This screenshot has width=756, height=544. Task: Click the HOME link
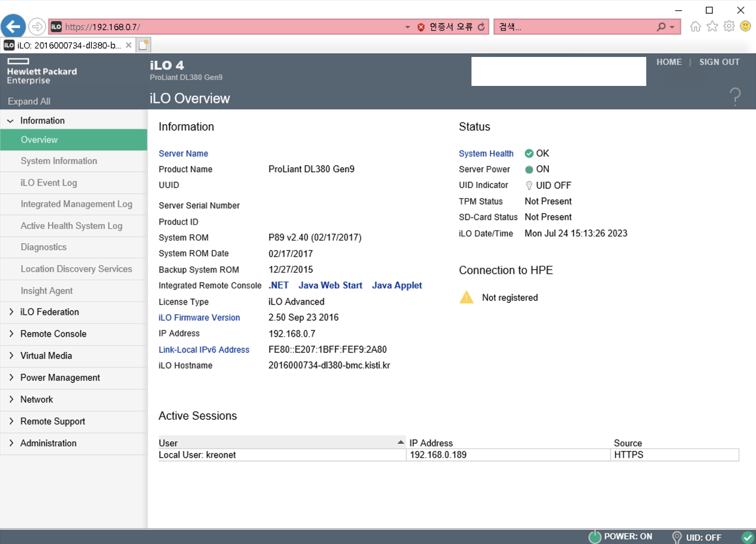click(669, 62)
